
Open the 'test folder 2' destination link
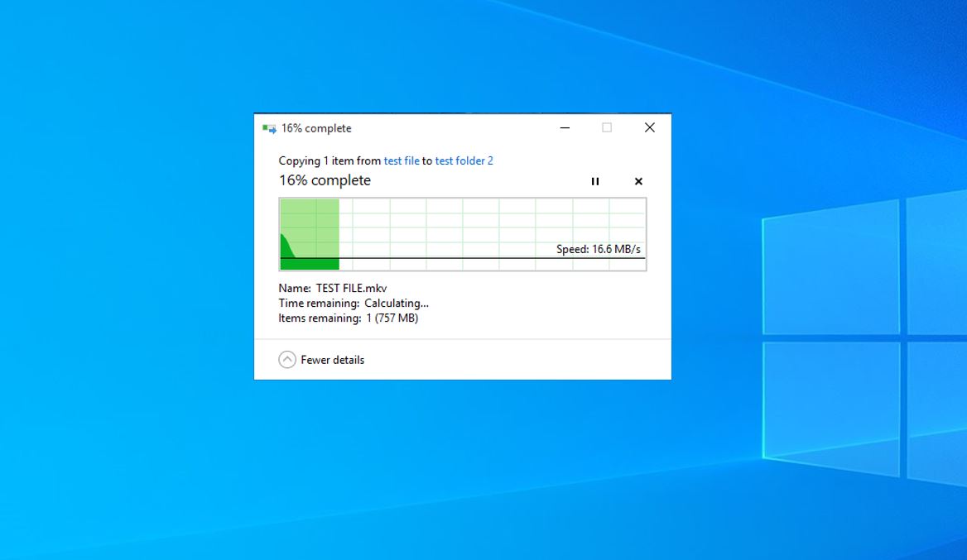click(x=464, y=160)
